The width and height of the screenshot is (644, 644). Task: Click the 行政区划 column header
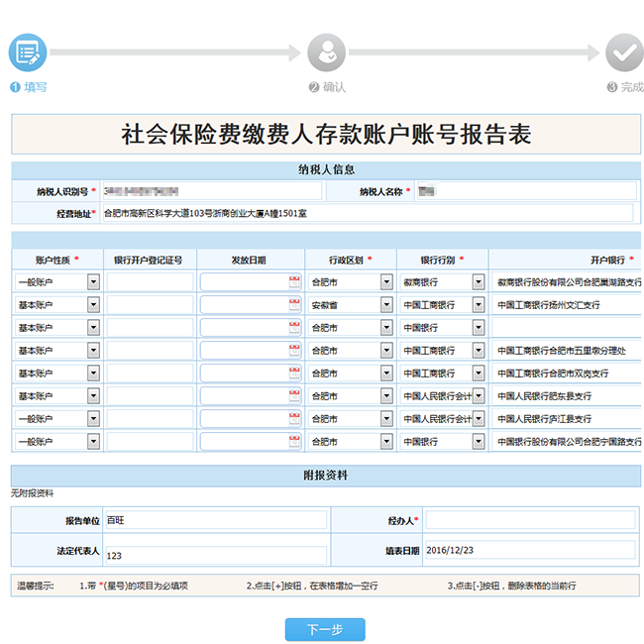click(x=351, y=260)
